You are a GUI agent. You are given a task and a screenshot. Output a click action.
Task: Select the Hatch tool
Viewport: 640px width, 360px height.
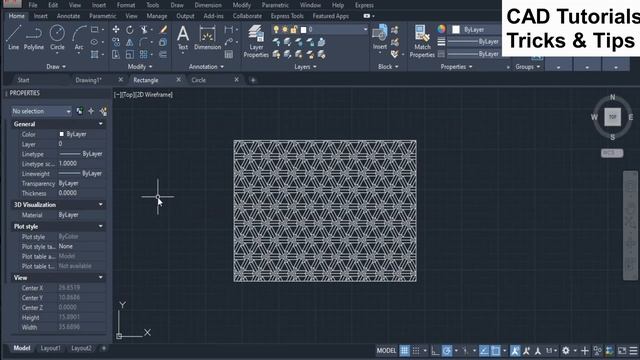click(95, 54)
